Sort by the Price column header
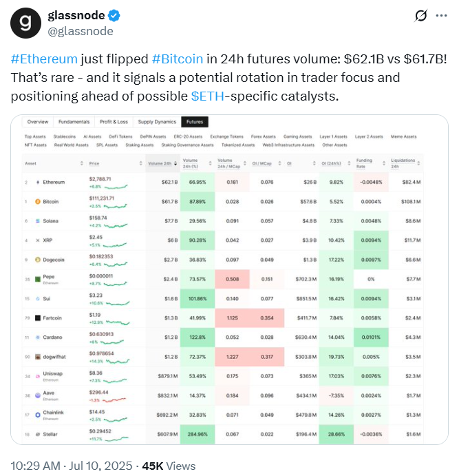This screenshot has width=459, height=476. tap(94, 164)
